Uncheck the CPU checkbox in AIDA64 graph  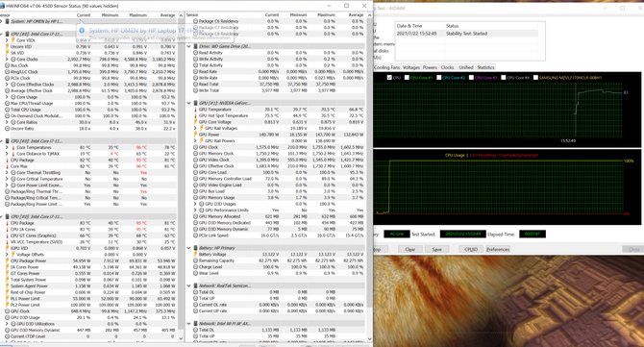(x=389, y=77)
